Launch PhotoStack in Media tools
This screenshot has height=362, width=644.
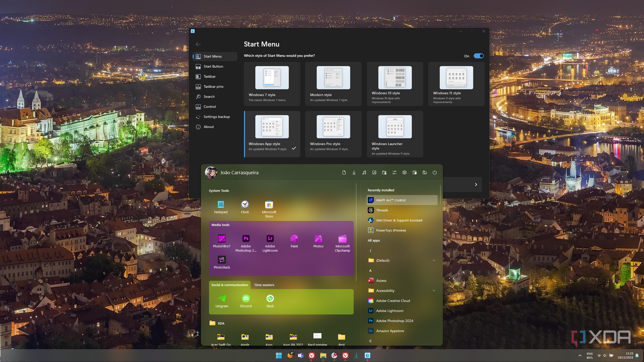[222, 262]
